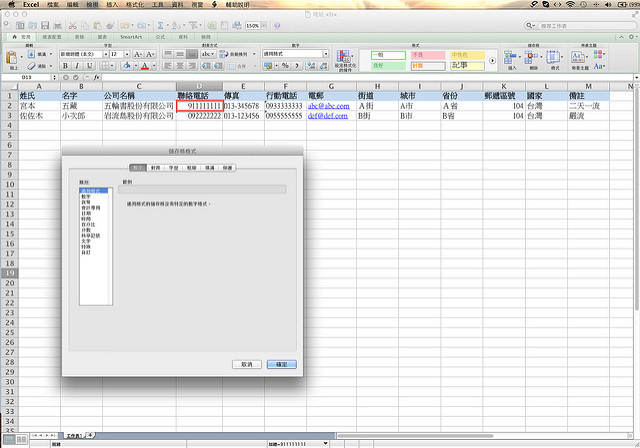This screenshot has height=448, width=640.
Task: Open the borders dropdown arrow
Action: [112, 66]
